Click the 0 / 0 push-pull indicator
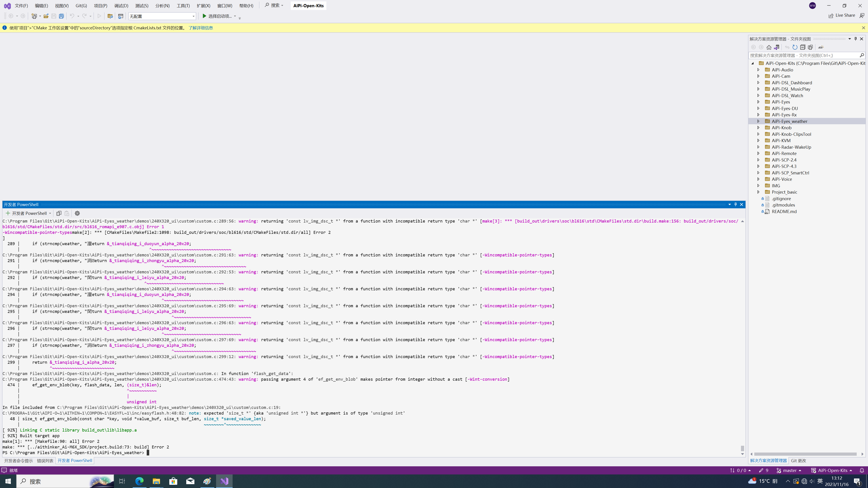Viewport: 868px width, 488px height. point(740,470)
